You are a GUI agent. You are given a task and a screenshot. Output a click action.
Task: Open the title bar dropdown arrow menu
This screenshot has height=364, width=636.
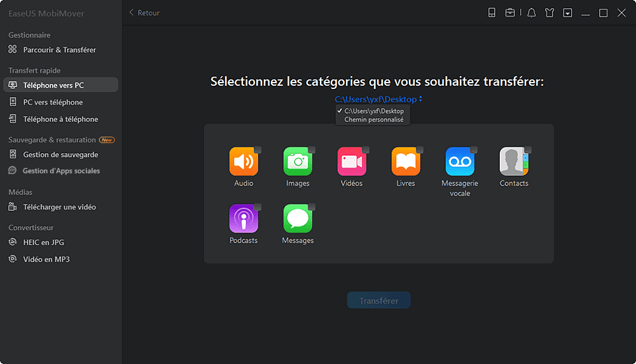(x=567, y=13)
